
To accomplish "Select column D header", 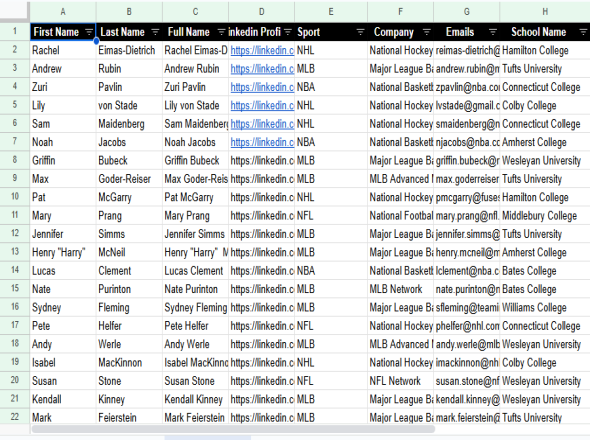I will (262, 12).
